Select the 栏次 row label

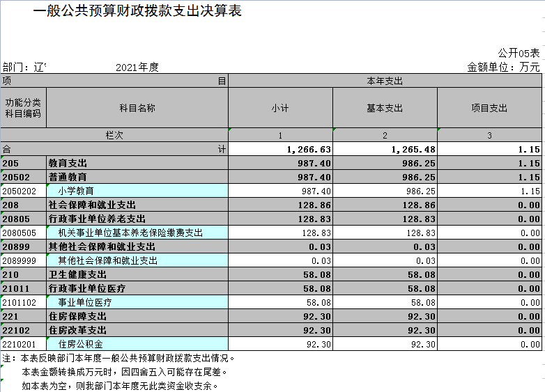click(x=114, y=135)
